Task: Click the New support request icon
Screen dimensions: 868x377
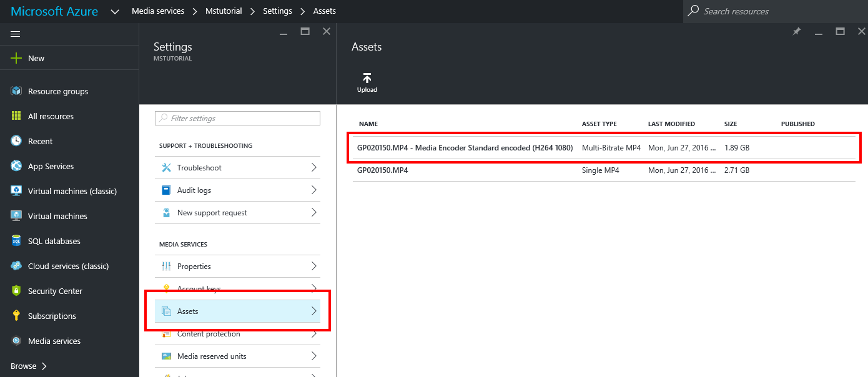Action: 166,212
